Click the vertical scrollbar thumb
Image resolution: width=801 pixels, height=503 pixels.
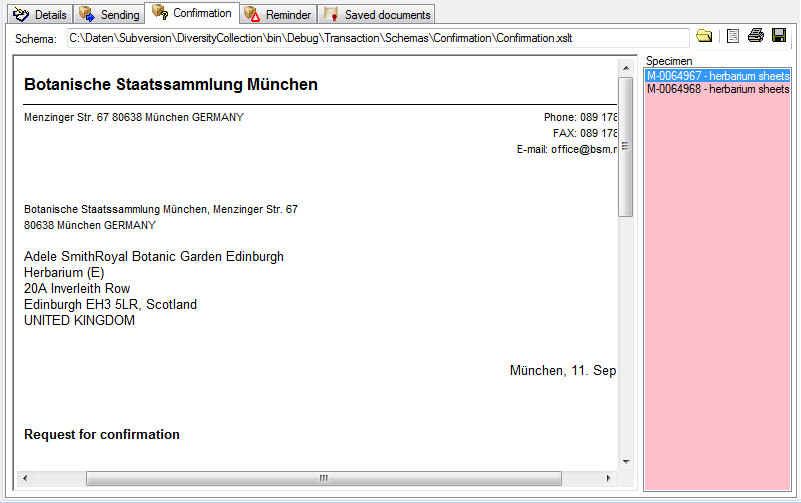[626, 147]
